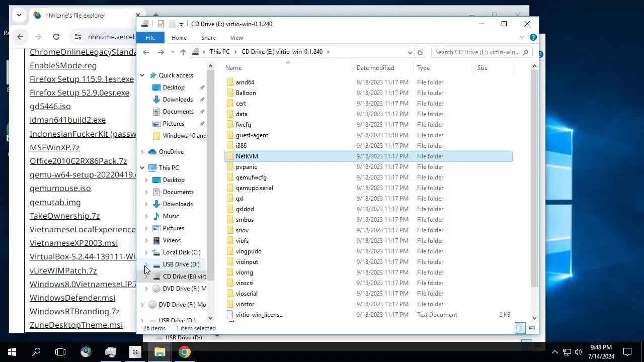Expand the ribbon with the chevron

[x=522, y=37]
